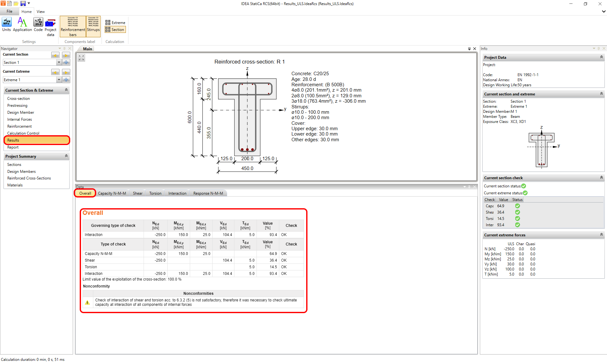This screenshot has height=364, width=607.
Task: Open Report in the navigator
Action: click(13, 147)
